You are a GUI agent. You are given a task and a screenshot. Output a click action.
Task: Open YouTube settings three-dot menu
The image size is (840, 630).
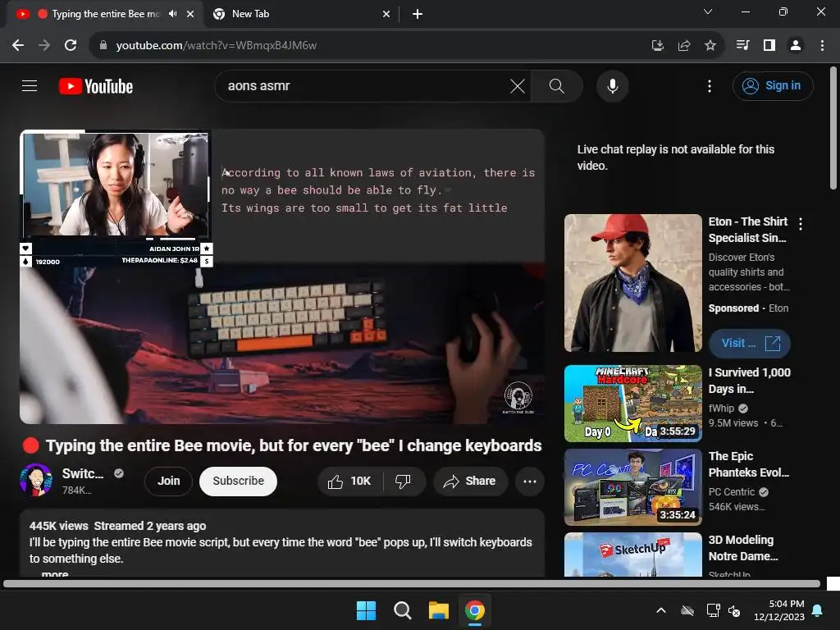tap(710, 85)
